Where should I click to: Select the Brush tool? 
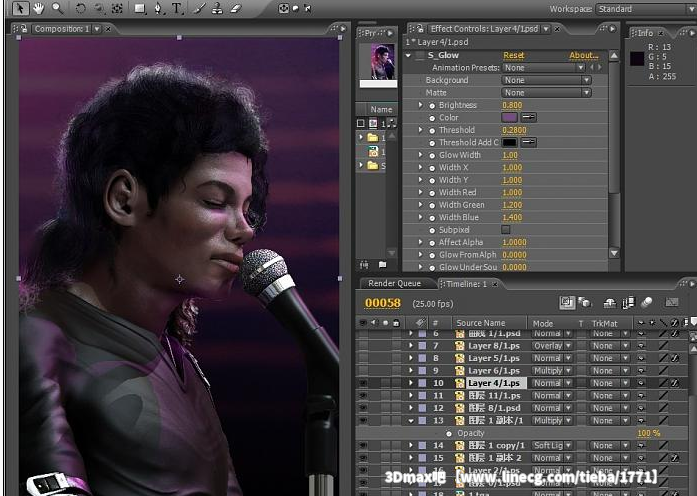pos(200,8)
